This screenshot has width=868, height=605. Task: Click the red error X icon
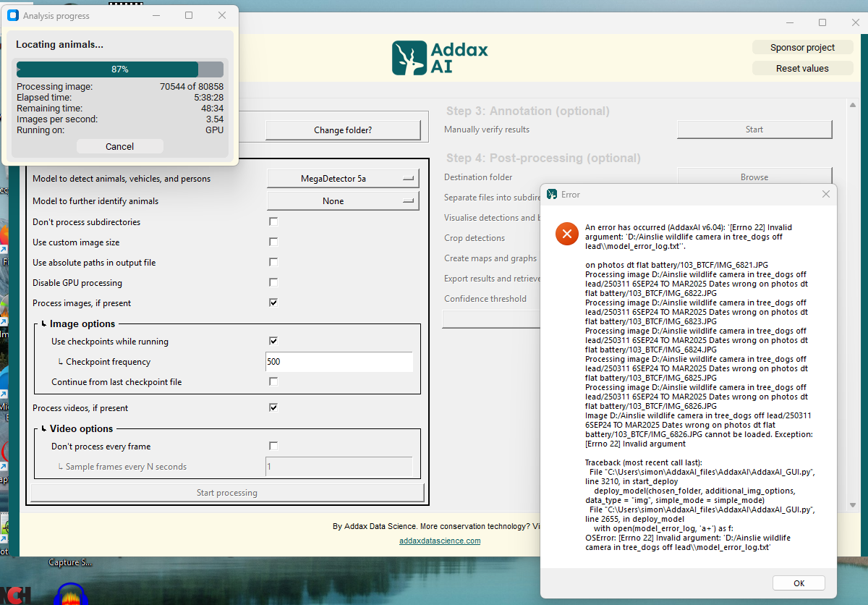tap(566, 234)
